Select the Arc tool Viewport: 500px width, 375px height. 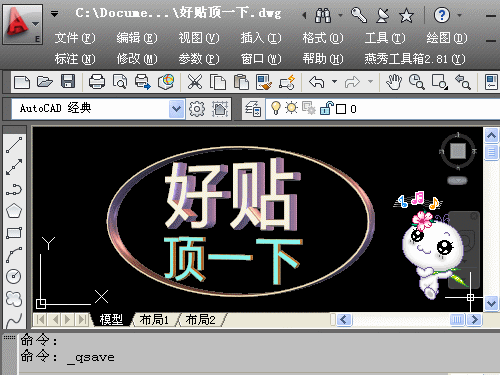click(x=14, y=255)
